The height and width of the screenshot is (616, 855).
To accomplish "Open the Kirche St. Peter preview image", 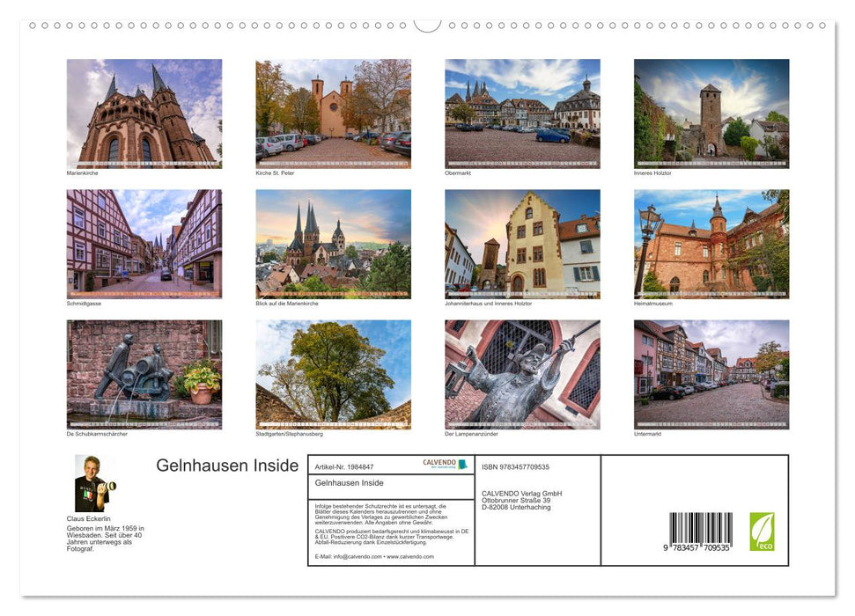I will pos(333,113).
